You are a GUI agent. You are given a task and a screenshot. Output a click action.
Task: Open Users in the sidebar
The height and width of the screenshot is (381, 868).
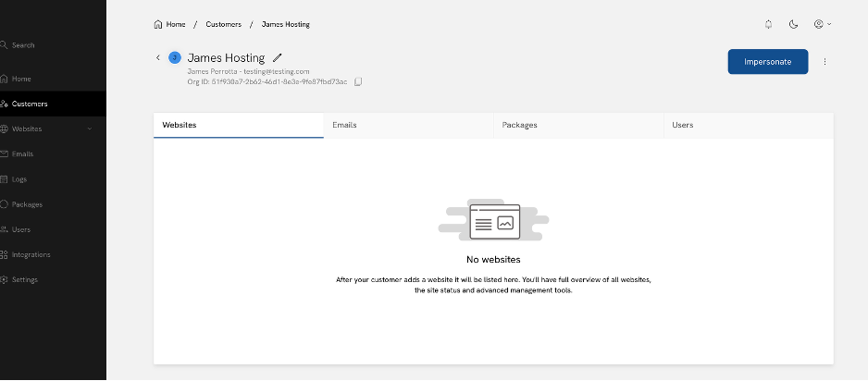point(53,229)
